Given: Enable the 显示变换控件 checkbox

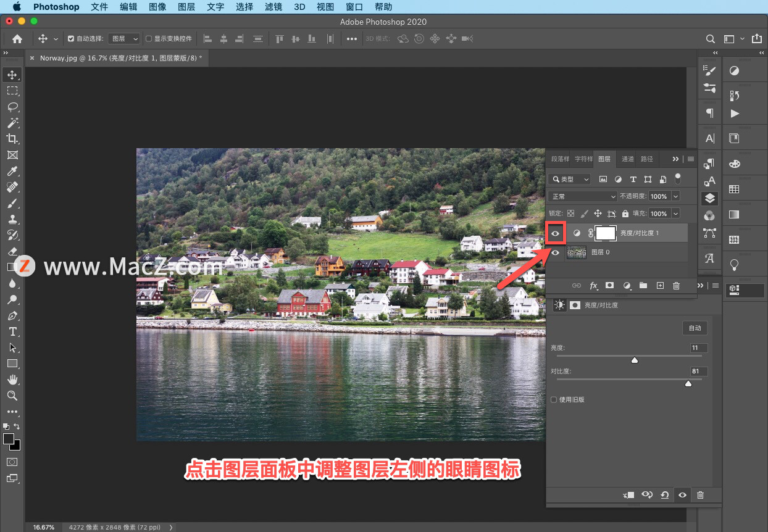Looking at the screenshot, I should (148, 38).
